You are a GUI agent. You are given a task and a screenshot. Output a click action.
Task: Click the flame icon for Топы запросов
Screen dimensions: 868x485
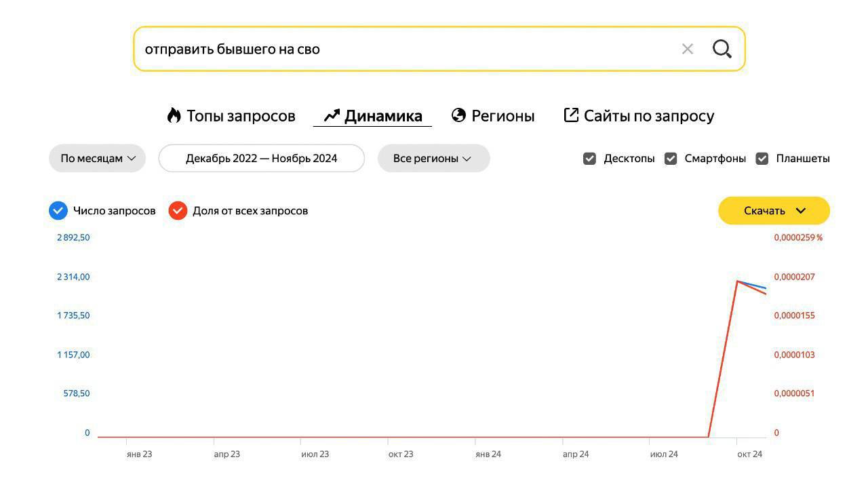coord(174,115)
